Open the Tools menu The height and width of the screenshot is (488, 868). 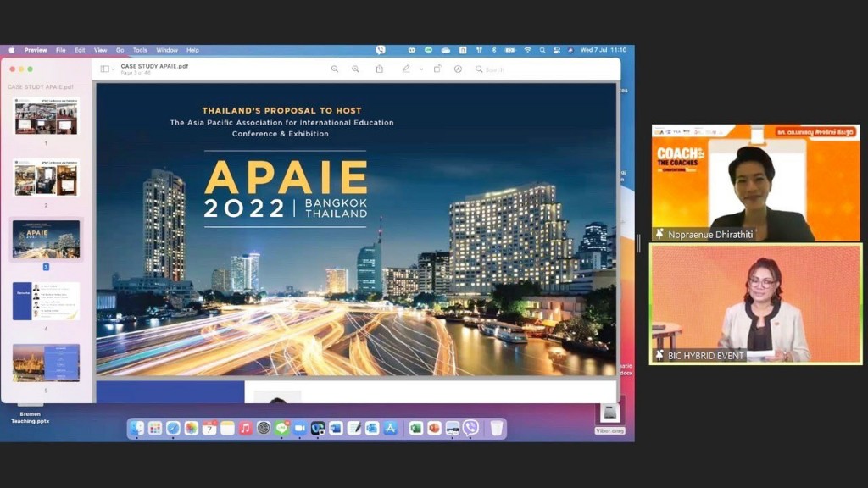140,50
